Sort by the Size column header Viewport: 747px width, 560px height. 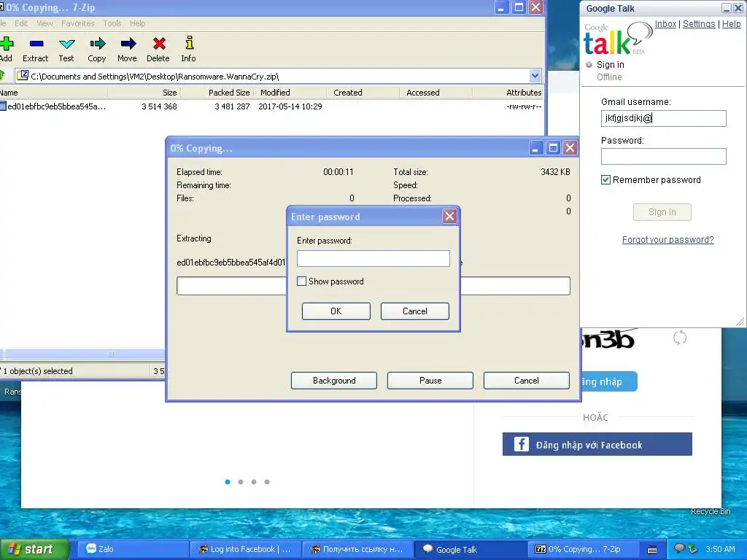point(144,93)
